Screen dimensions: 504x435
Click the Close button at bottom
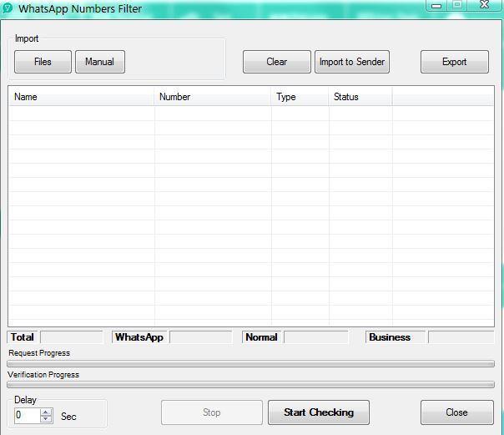[x=456, y=412]
